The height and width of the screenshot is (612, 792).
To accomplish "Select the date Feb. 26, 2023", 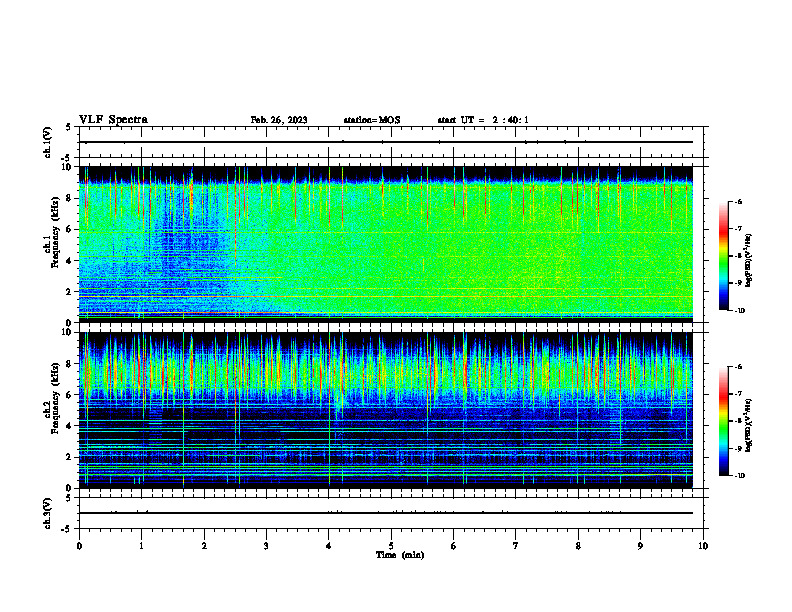I will tap(279, 120).
